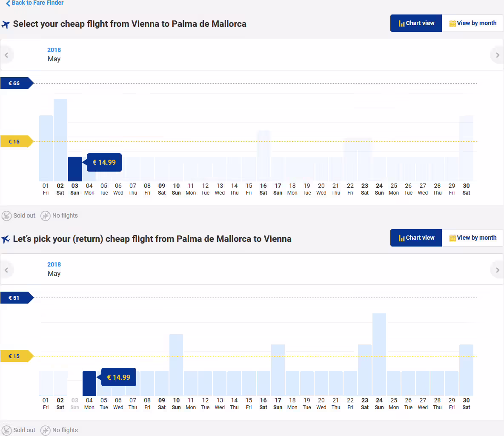504x436 pixels.
Task: Go to previous month in outbound chart
Action: [x=6, y=55]
